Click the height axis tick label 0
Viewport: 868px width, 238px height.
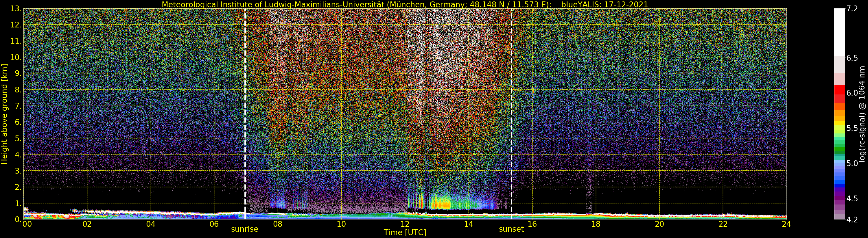click(x=18, y=220)
